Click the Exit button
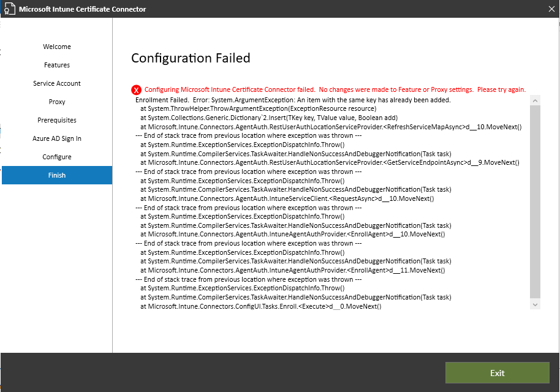This screenshot has width=560, height=392. 496,372
